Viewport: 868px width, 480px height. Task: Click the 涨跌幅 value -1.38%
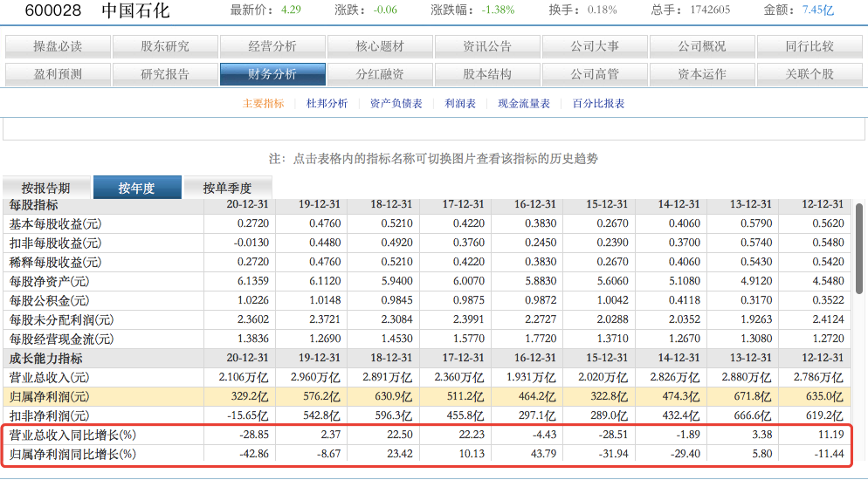point(498,10)
